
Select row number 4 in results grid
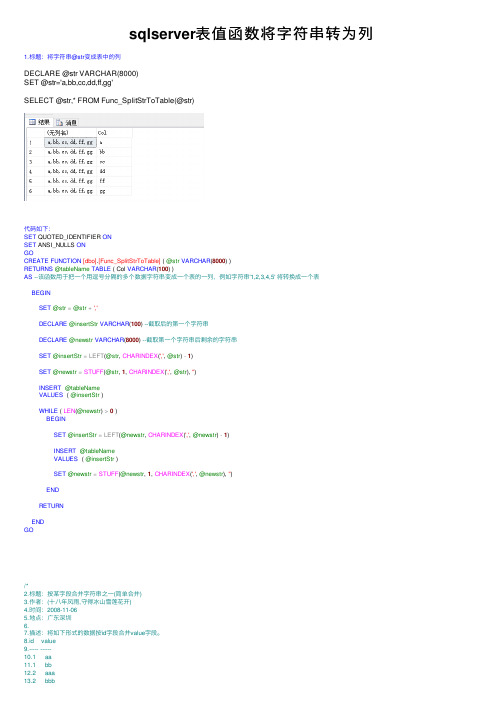[30, 172]
